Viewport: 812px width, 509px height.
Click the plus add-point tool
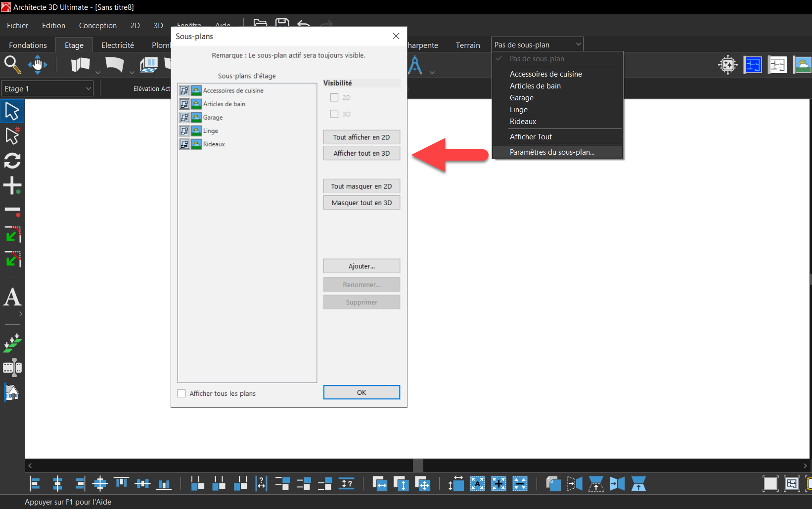coord(12,186)
